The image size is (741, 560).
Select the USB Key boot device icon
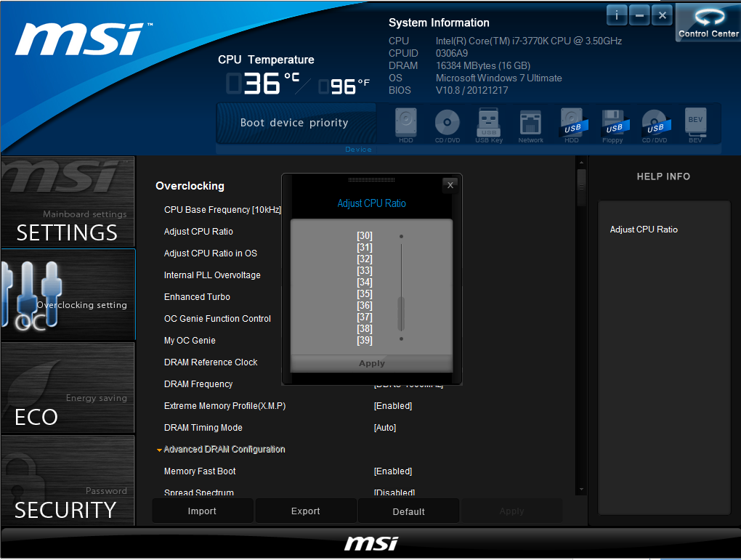pos(489,125)
